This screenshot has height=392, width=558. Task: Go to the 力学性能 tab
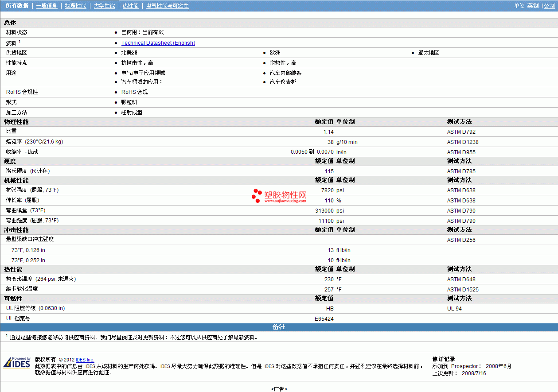coord(104,6)
